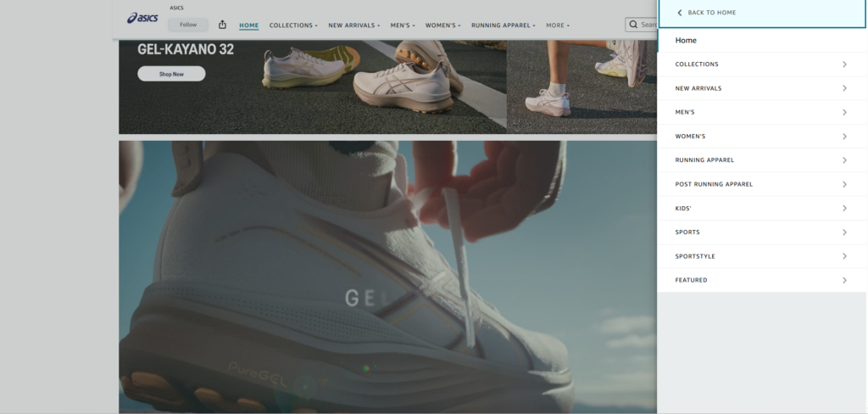
Task: Expand chevron on SPORTSTYLE side row
Action: pyautogui.click(x=844, y=256)
